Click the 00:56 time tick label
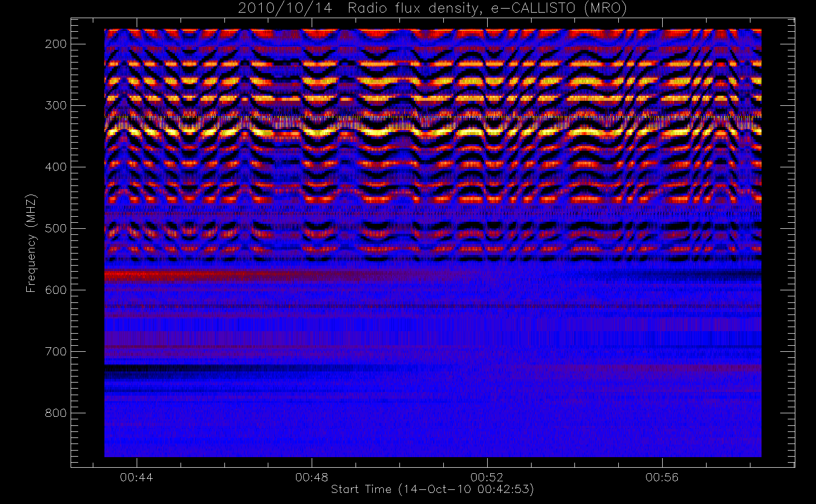 pos(662,477)
